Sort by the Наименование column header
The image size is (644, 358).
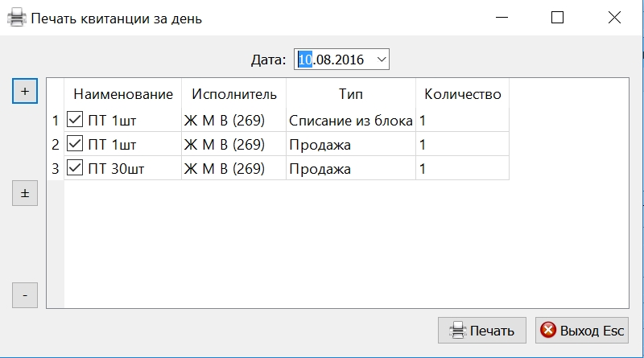coord(123,94)
